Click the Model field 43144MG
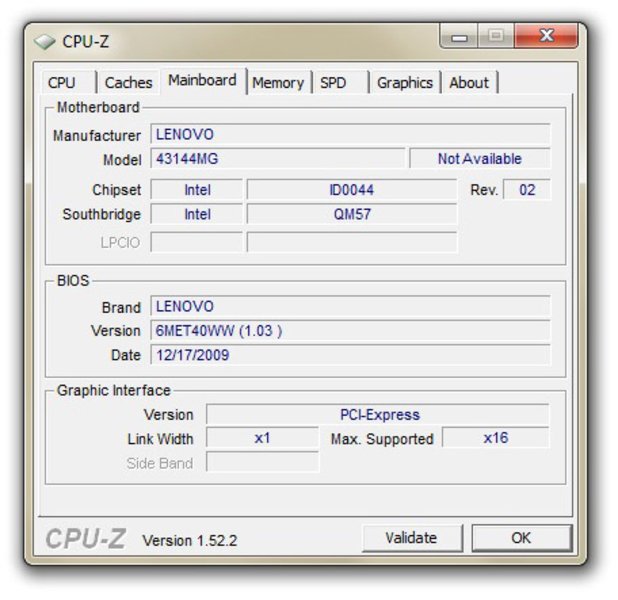This screenshot has width=618, height=600. [x=277, y=159]
